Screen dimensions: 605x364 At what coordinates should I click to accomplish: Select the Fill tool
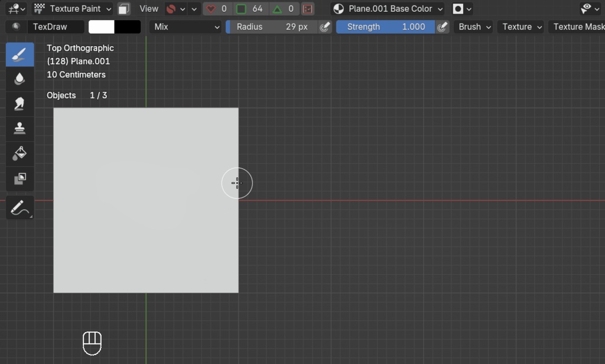coord(19,154)
